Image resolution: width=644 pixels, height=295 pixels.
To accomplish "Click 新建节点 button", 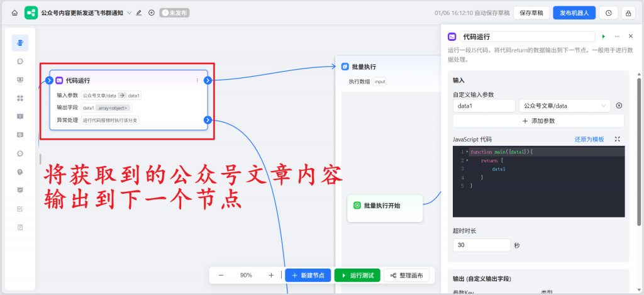I will pos(308,276).
